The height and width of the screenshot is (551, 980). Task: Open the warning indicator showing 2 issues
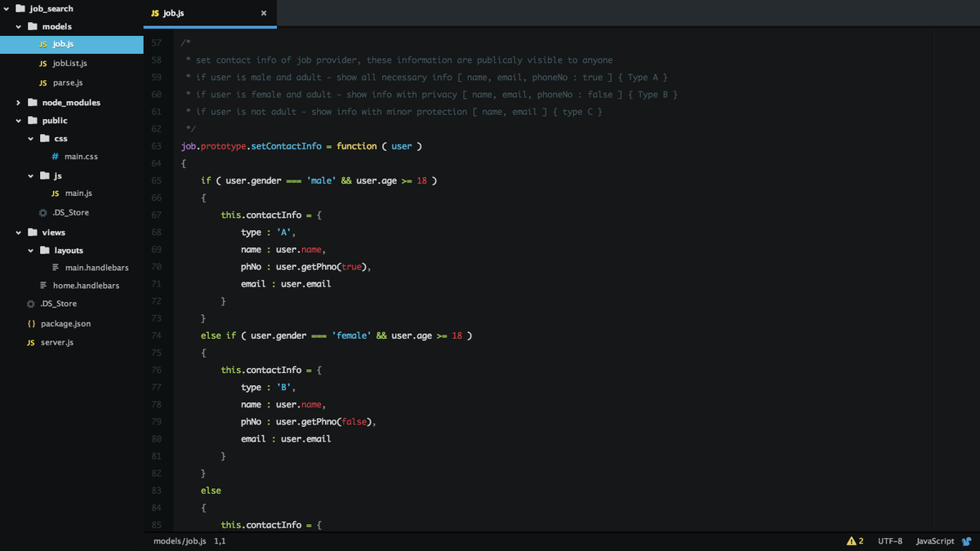(855, 541)
